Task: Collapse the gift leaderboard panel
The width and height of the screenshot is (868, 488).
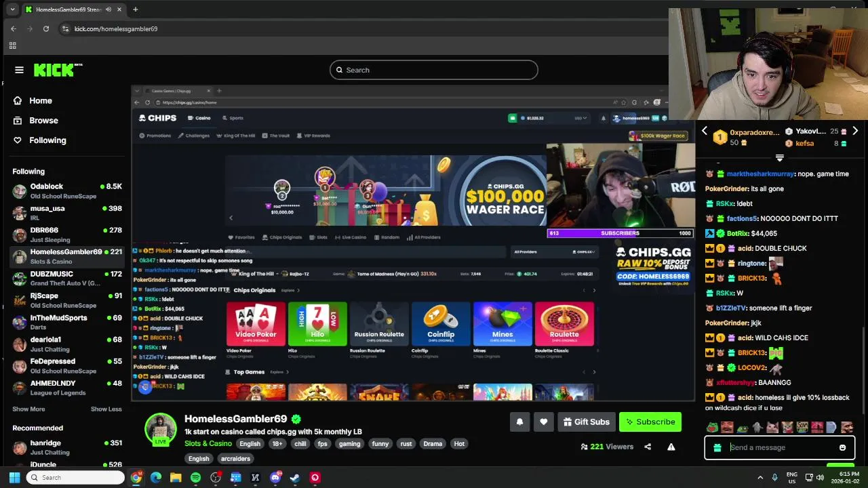Action: pos(779,158)
